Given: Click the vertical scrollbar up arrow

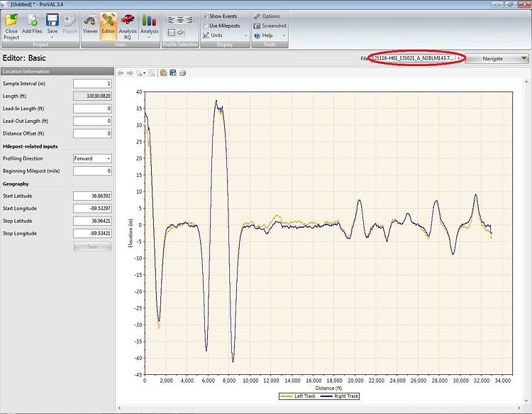Looking at the screenshot, I should click(526, 82).
